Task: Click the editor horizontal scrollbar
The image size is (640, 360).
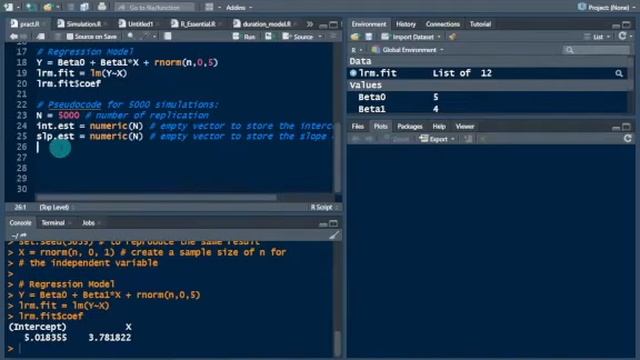Action: pyautogui.click(x=156, y=198)
